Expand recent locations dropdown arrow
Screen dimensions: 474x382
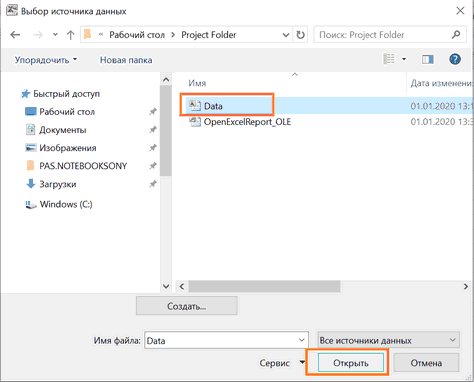tap(55, 35)
